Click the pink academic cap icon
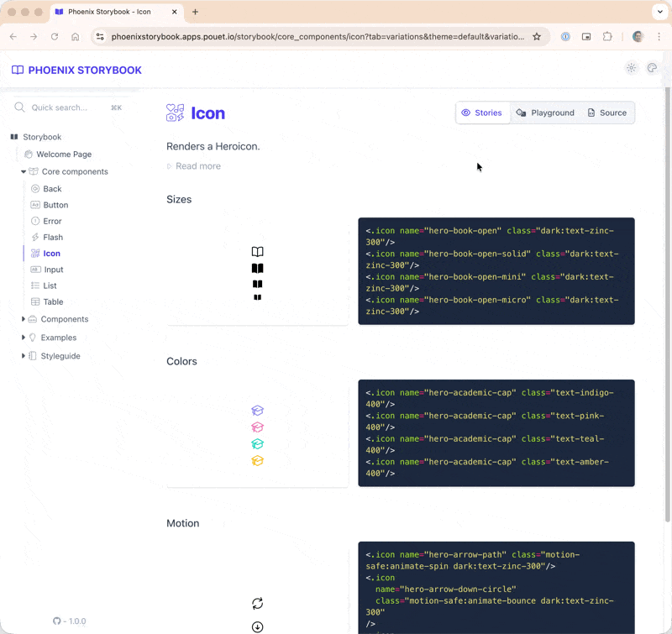 (x=258, y=427)
